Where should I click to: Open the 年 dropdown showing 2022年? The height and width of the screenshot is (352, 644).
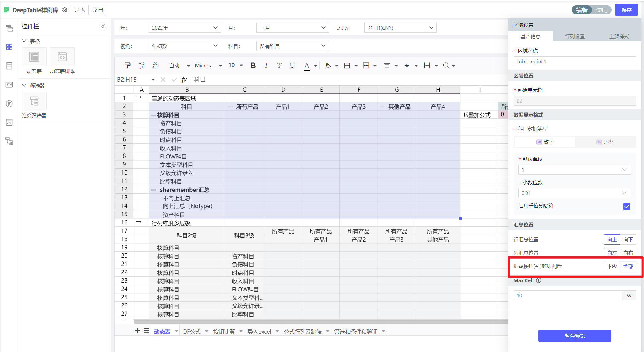[185, 28]
